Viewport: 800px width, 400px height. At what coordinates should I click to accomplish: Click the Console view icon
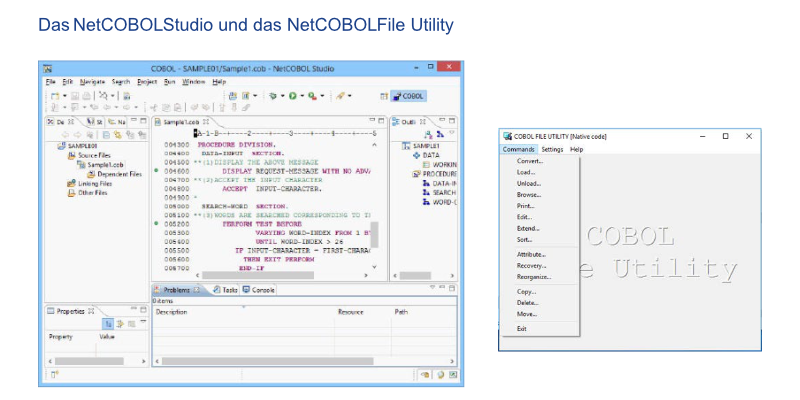point(247,290)
